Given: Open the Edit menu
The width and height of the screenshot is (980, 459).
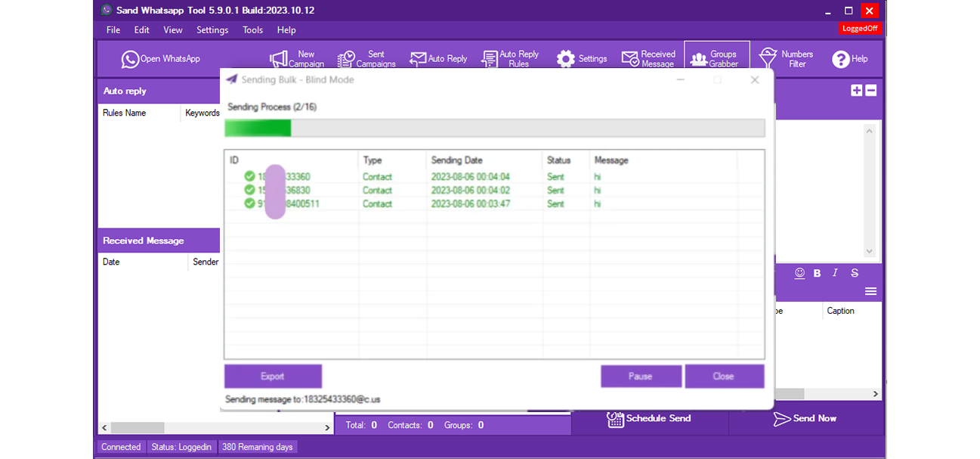Looking at the screenshot, I should (142, 30).
